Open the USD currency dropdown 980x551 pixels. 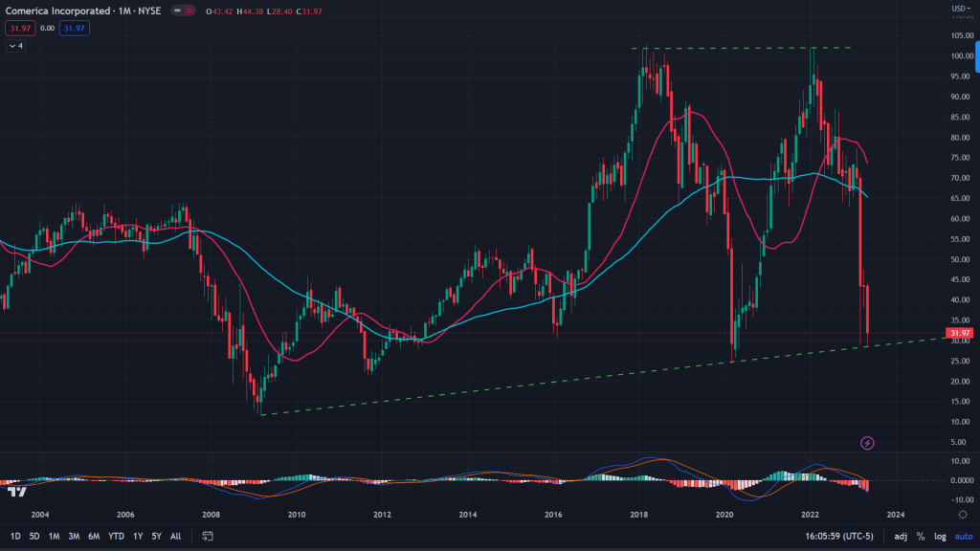pyautogui.click(x=959, y=9)
